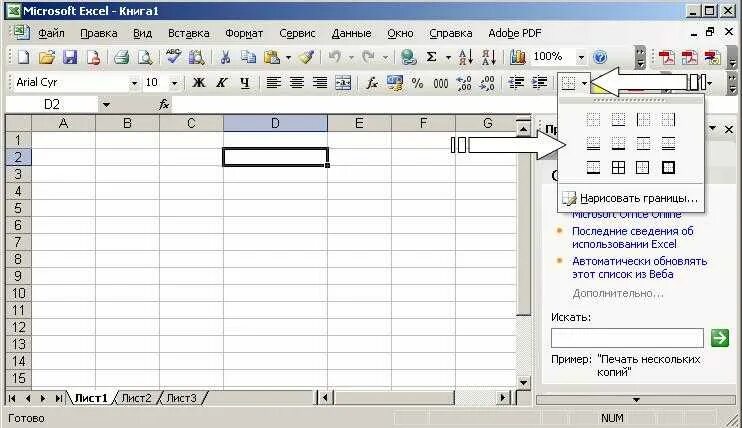The image size is (742, 428).
Task: Toggle underline Ч formatting
Action: tap(245, 83)
